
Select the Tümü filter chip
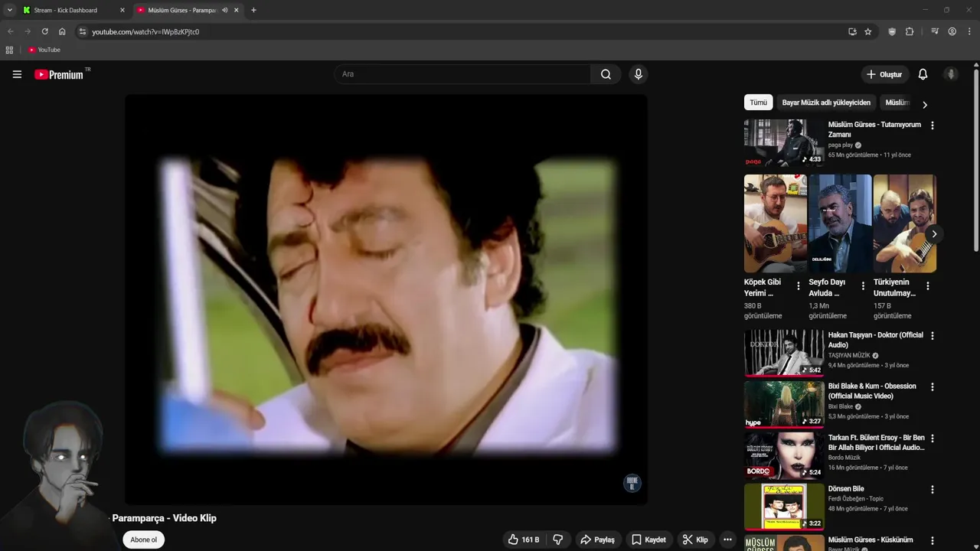click(x=758, y=103)
